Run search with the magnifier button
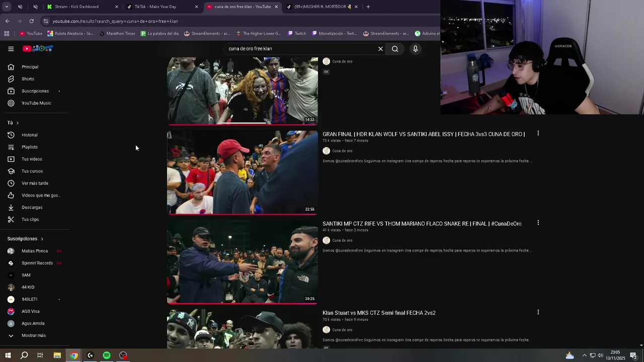The image size is (644, 362). (x=395, y=49)
